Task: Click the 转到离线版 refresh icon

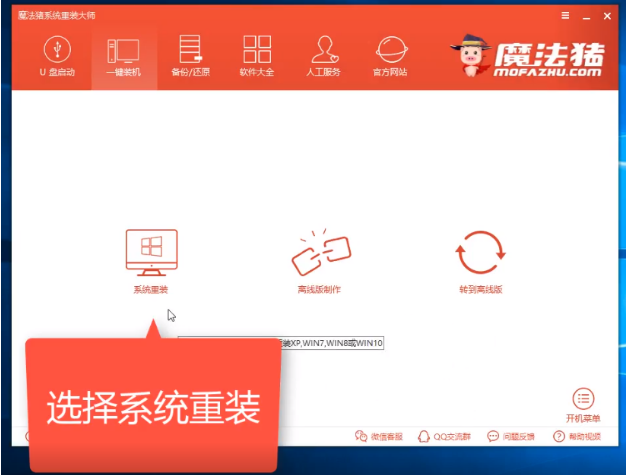Action: [x=480, y=252]
